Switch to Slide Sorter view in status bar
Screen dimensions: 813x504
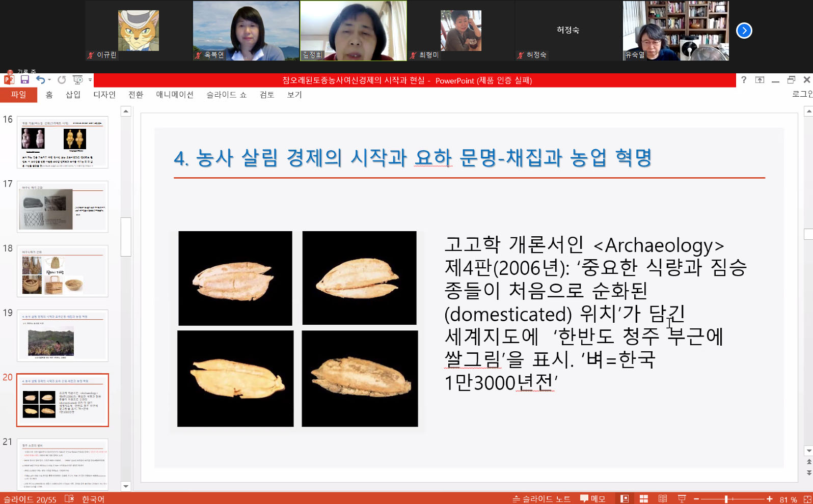643,499
